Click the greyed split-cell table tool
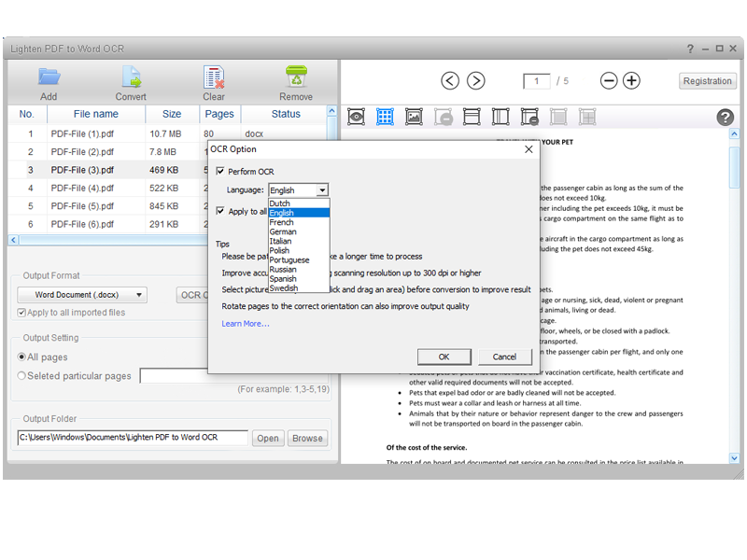This screenshot has width=747, height=560. click(587, 117)
